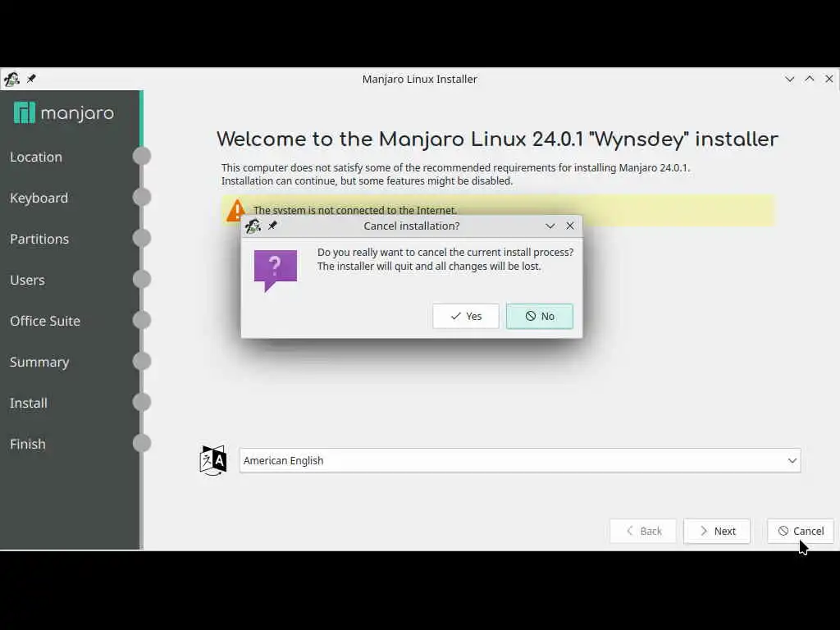The width and height of the screenshot is (840, 630).
Task: Click the pin icon in main window title bar
Action: click(31, 79)
